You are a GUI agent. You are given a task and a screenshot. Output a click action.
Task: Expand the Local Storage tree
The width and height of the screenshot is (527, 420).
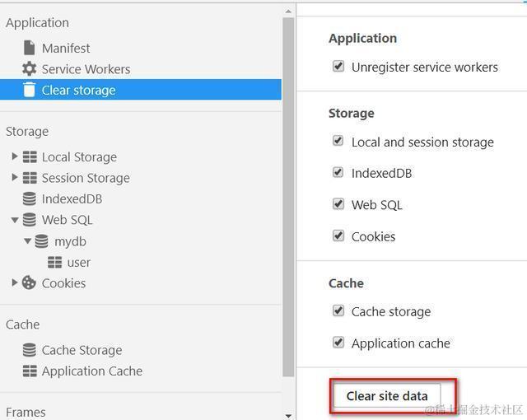click(15, 156)
